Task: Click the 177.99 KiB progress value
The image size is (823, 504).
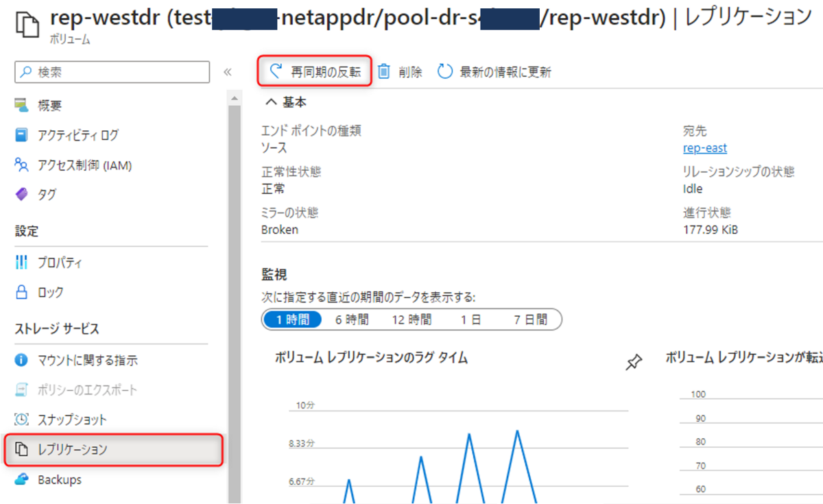Action: click(x=711, y=230)
